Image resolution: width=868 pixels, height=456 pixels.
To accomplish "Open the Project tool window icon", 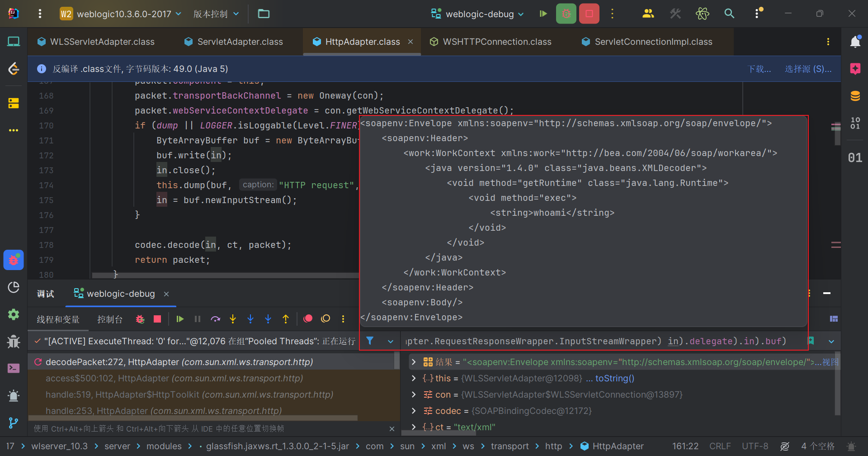I will 14,42.
